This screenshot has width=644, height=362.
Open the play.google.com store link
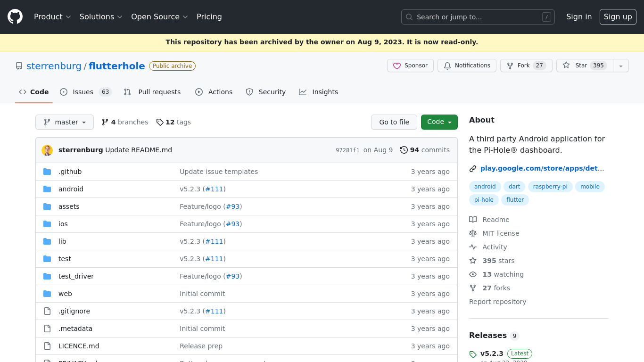click(x=542, y=168)
